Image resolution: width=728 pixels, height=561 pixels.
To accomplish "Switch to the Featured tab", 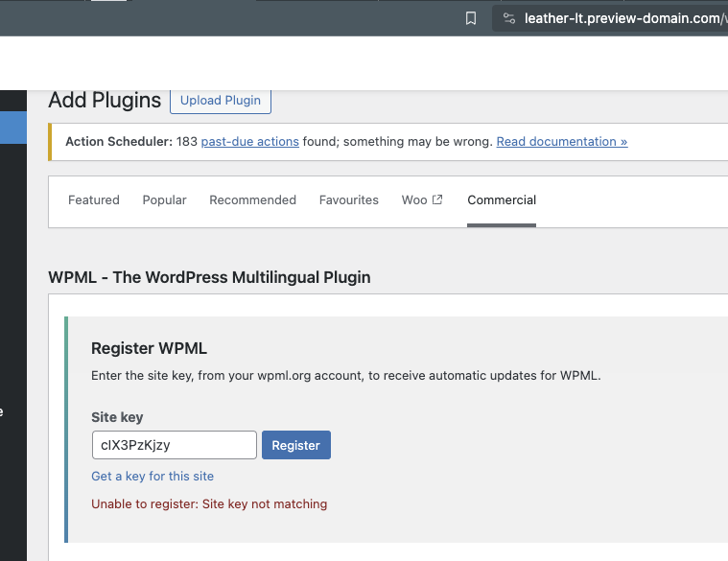I will pos(94,200).
